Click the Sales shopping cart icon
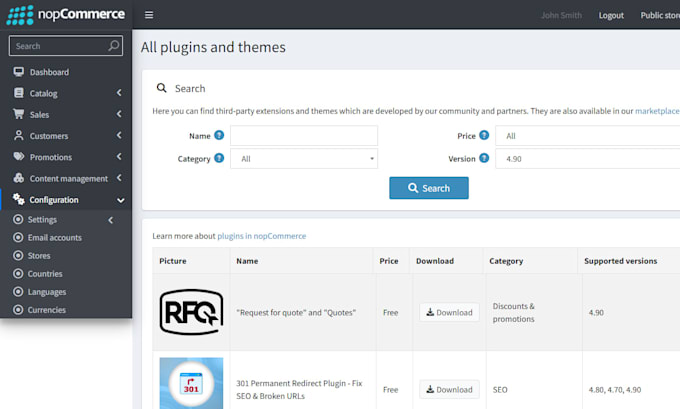This screenshot has height=409, width=680. point(19,114)
